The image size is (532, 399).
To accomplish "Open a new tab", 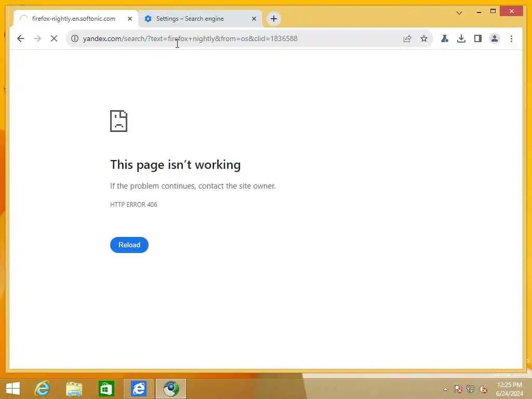I will pos(274,19).
